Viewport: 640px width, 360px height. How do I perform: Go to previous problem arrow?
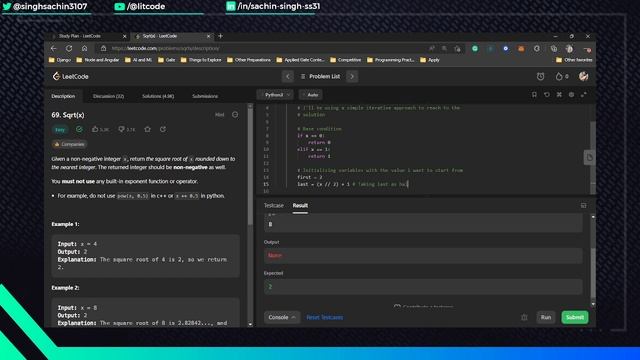(288, 76)
